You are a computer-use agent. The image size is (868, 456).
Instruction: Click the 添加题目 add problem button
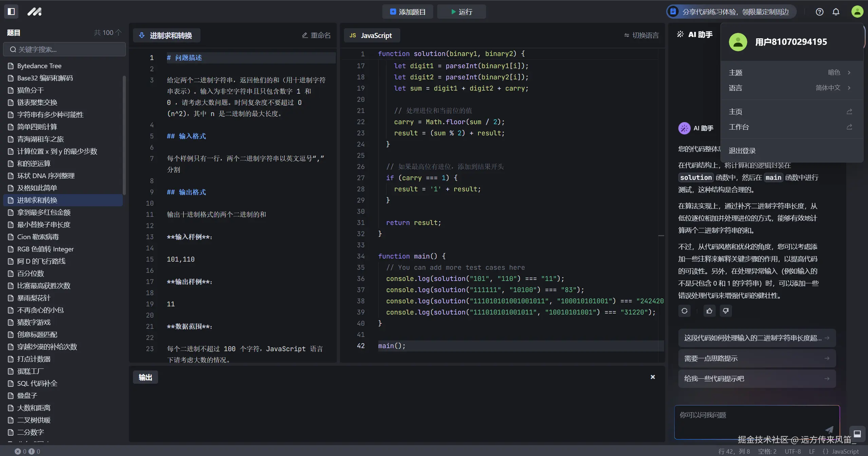point(407,12)
